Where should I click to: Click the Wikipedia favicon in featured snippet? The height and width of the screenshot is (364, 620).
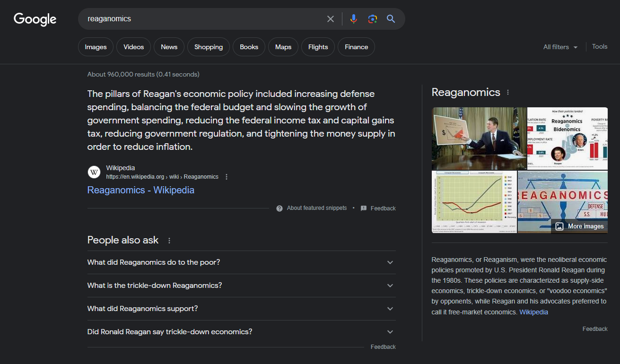[x=94, y=172]
